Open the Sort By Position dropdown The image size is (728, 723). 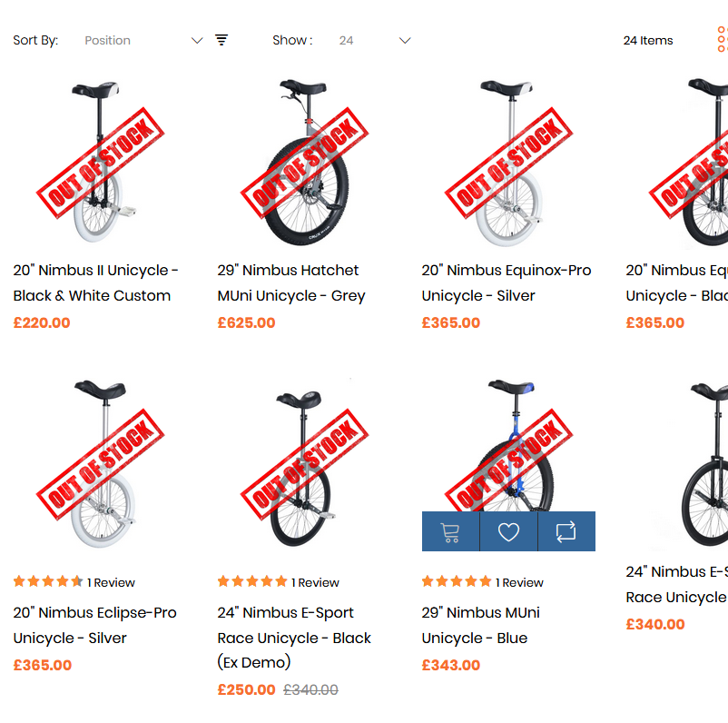pos(143,40)
